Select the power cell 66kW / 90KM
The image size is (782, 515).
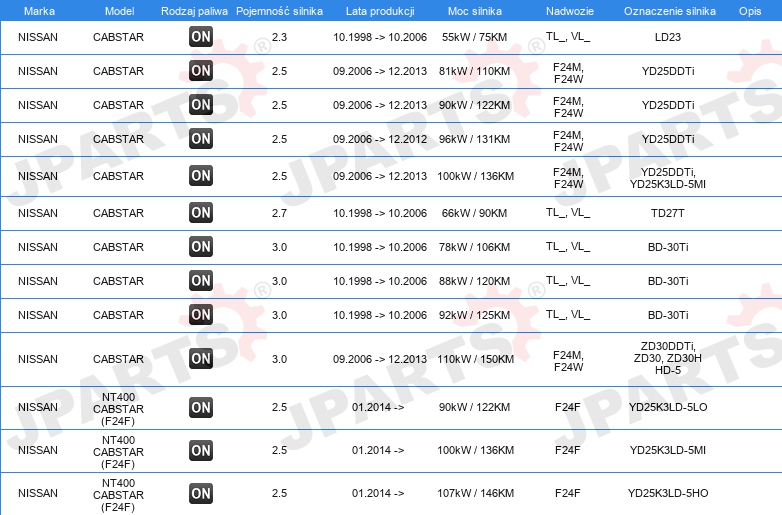[x=474, y=213]
